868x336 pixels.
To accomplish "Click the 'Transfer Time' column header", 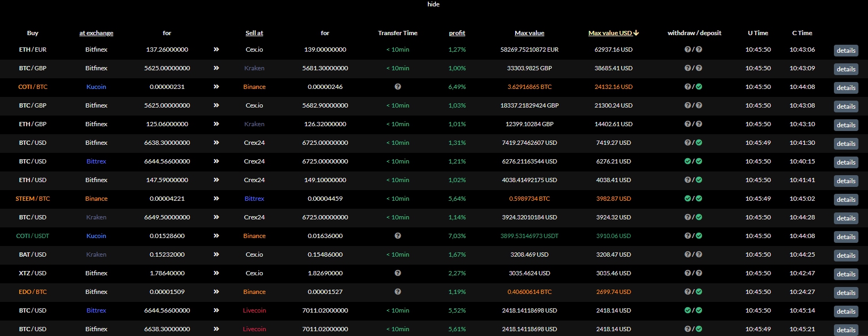I will pos(398,33).
